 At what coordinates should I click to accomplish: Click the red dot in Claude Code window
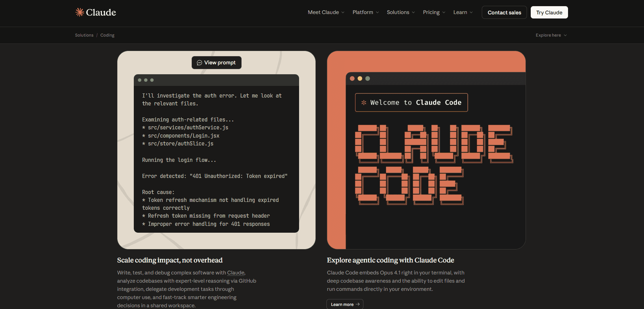[x=352, y=78]
